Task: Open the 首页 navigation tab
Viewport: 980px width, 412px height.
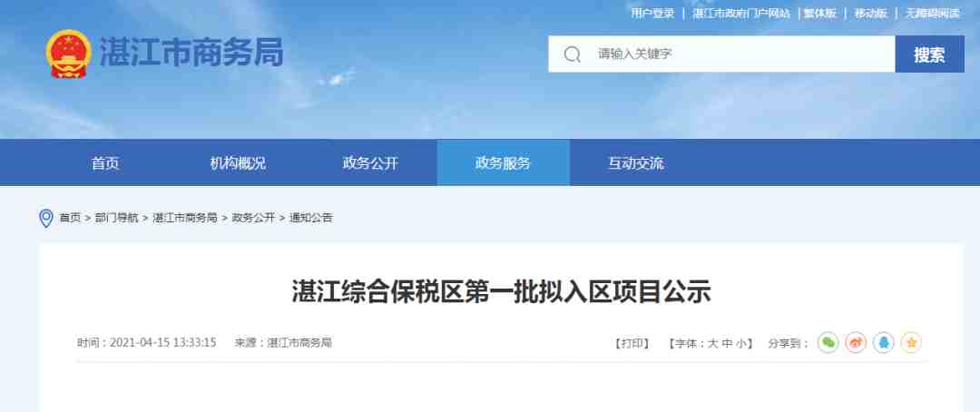Action: pyautogui.click(x=105, y=163)
